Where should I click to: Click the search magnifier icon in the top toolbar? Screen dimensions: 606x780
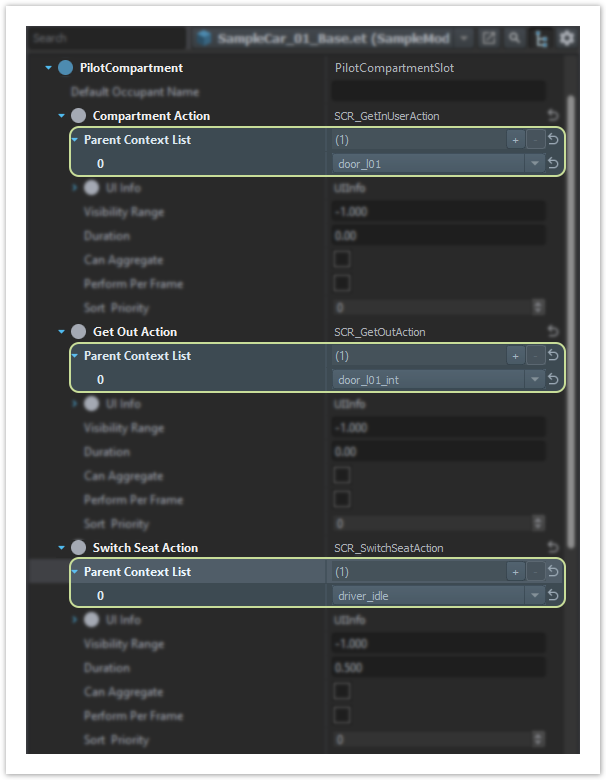coord(514,38)
